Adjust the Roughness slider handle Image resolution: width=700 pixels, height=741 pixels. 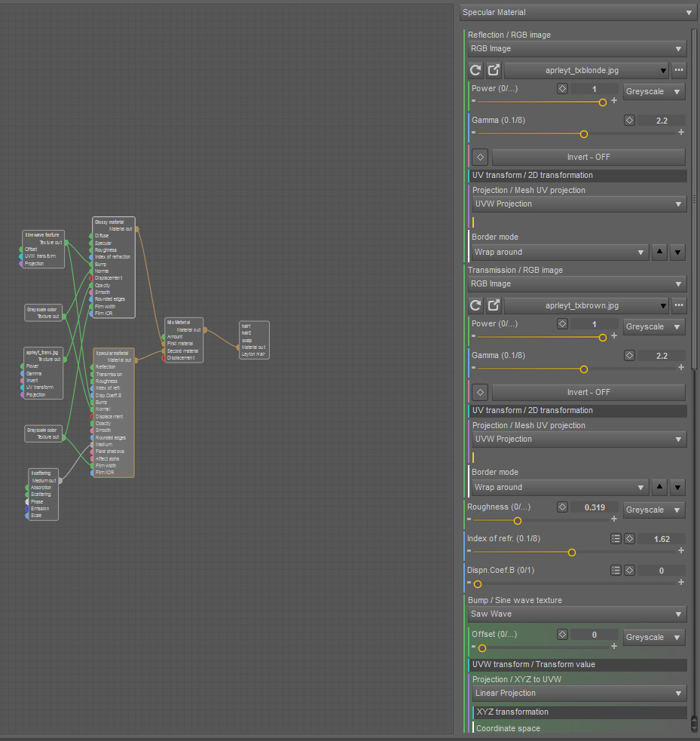[518, 521]
